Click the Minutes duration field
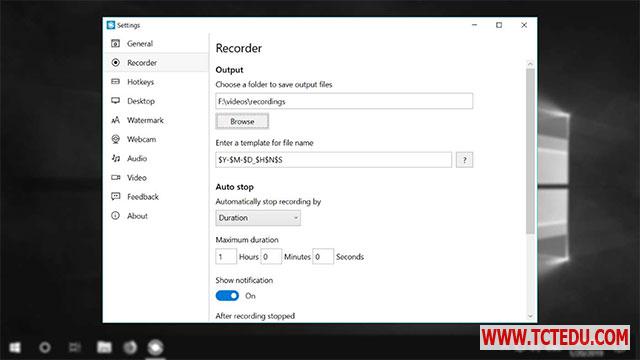The image size is (640, 360). (x=271, y=257)
